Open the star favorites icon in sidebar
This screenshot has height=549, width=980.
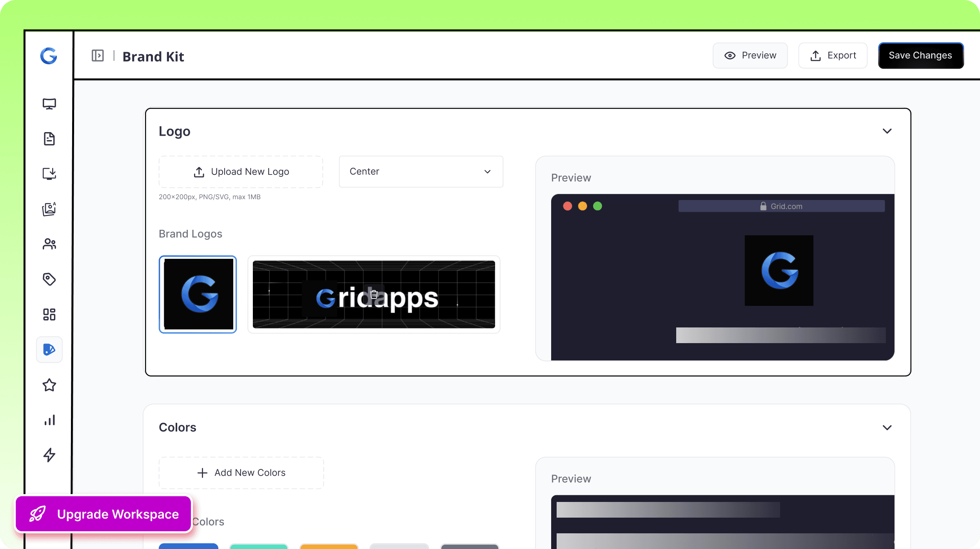pos(49,385)
